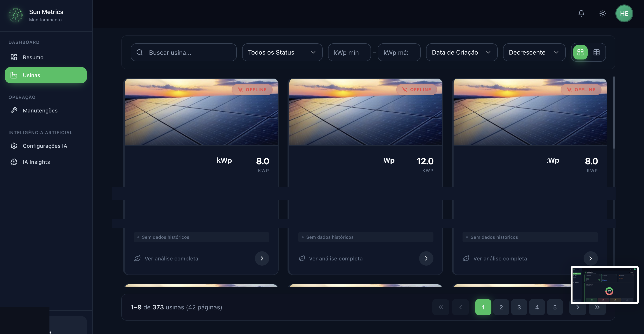Click the arrow on the first plant card
The image size is (644, 334).
(262, 259)
